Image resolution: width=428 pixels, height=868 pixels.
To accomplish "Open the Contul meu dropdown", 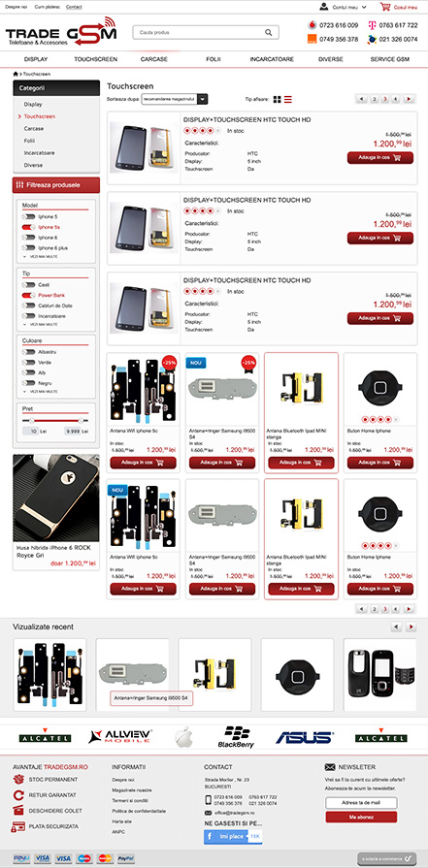I will click(x=349, y=7).
